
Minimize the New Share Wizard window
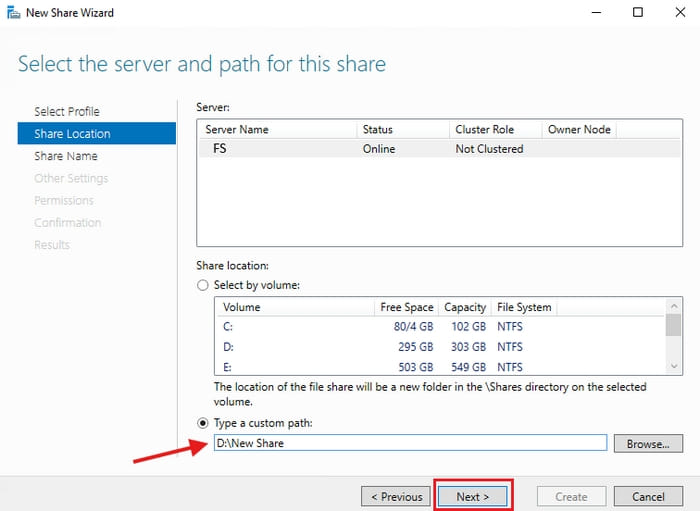(x=596, y=12)
